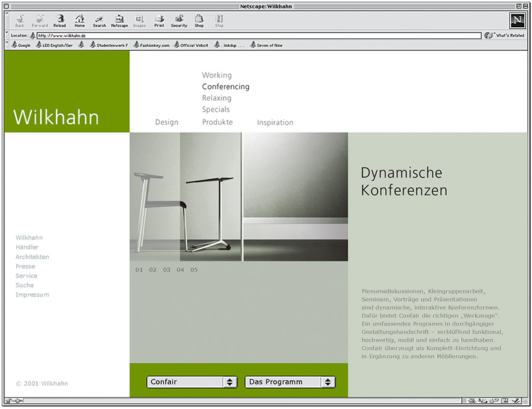Open My Netscape from the toolbar
Image resolution: width=532 pixels, height=409 pixels.
120,21
